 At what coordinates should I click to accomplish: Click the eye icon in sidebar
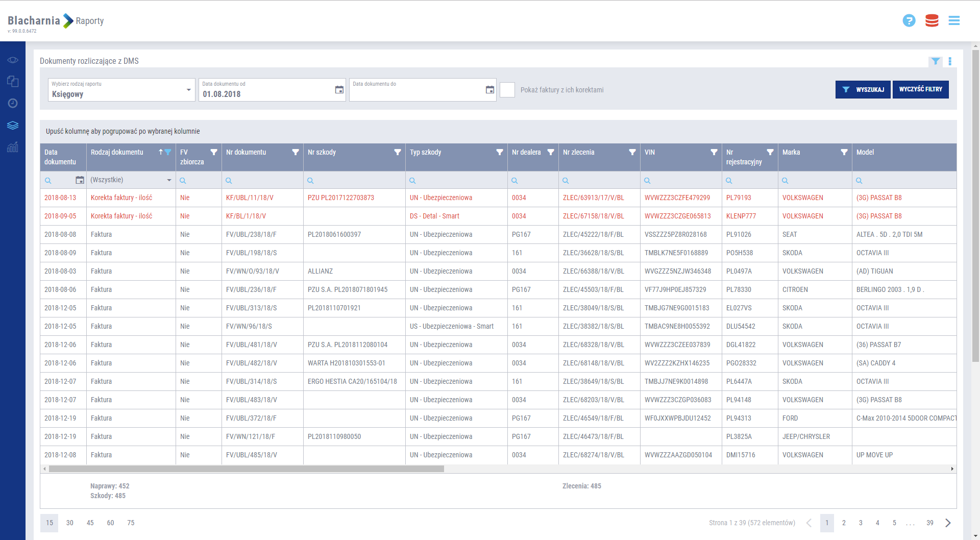coord(13,60)
